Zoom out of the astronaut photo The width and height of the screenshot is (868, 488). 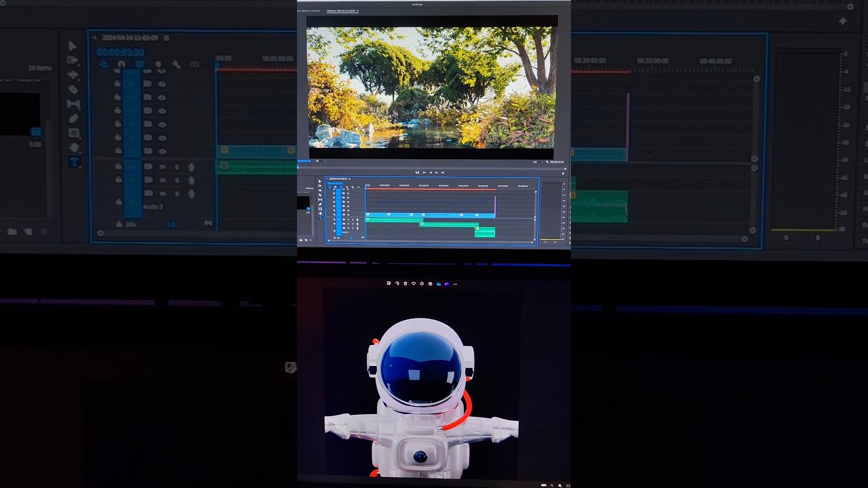(x=552, y=485)
